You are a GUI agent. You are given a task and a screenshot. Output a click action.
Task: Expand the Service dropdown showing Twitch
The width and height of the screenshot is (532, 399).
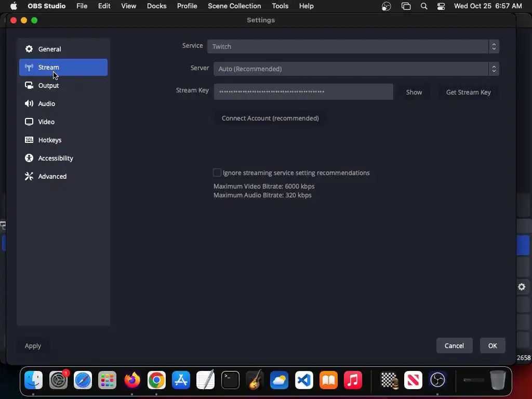pyautogui.click(x=353, y=46)
